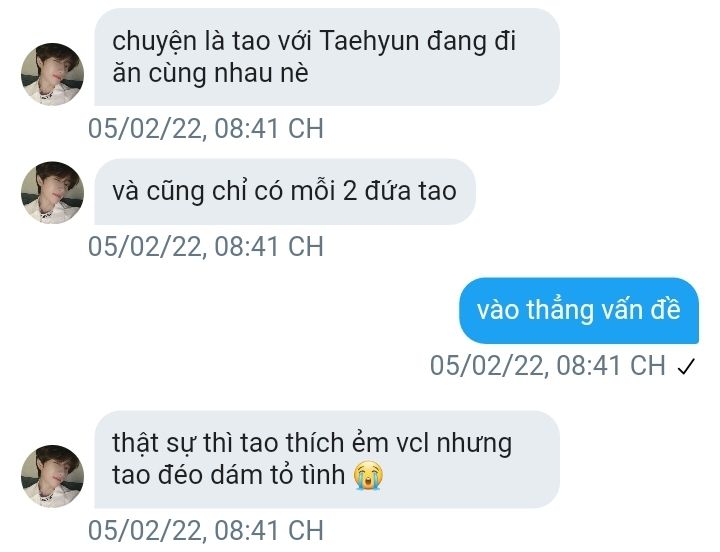Click the name "Taehyun" in the first message

click(x=369, y=41)
